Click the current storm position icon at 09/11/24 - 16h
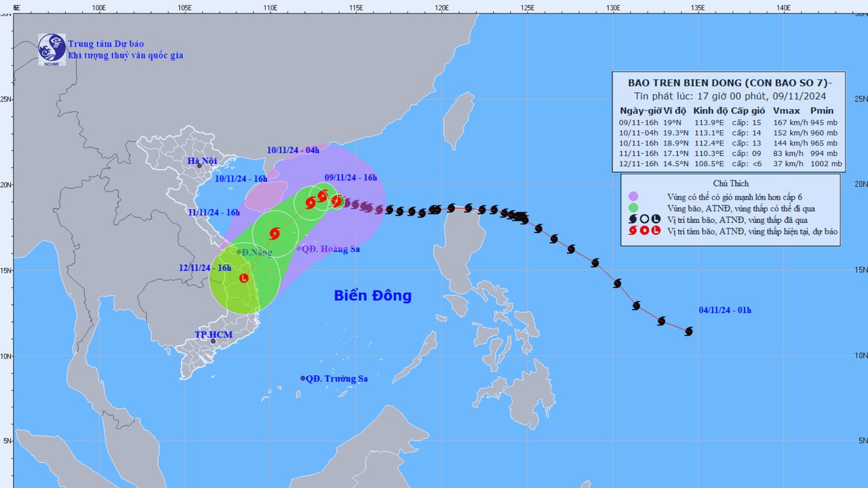 coord(336,201)
